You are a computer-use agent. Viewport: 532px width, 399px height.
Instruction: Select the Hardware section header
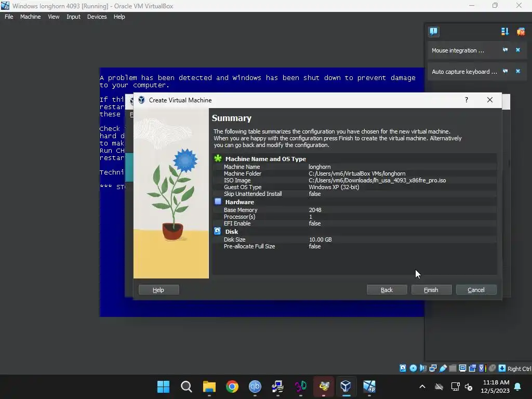(x=240, y=202)
